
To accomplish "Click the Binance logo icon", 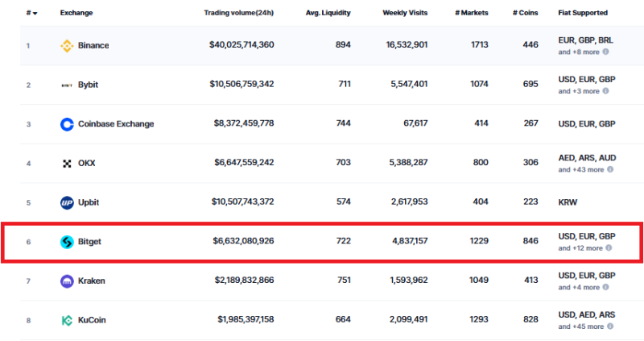I will [67, 46].
